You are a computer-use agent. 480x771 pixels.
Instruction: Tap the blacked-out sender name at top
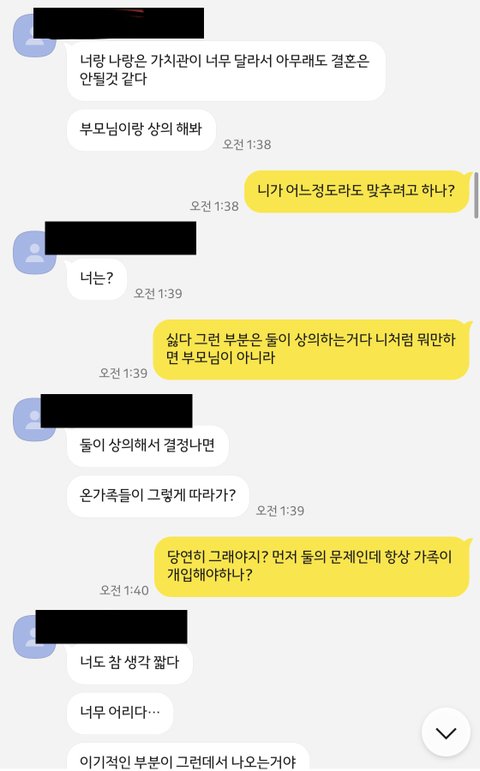pyautogui.click(x=119, y=23)
